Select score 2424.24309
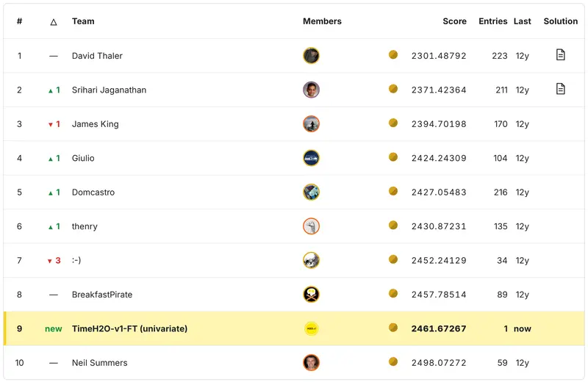The width and height of the screenshot is (588, 382). [439, 158]
